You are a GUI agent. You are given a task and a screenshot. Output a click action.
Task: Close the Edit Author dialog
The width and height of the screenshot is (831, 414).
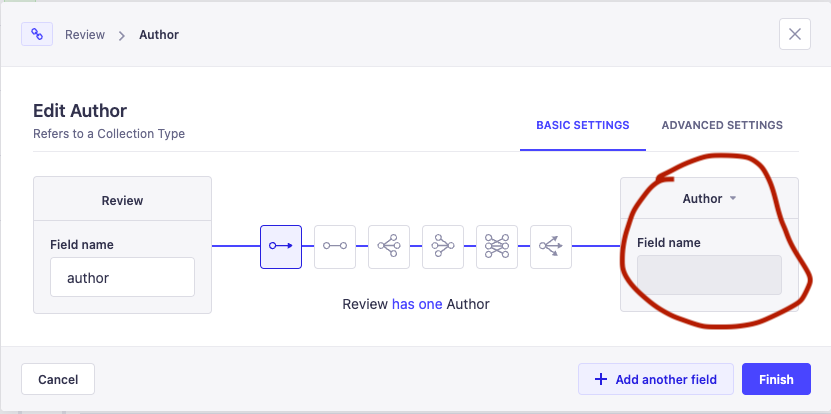click(794, 34)
